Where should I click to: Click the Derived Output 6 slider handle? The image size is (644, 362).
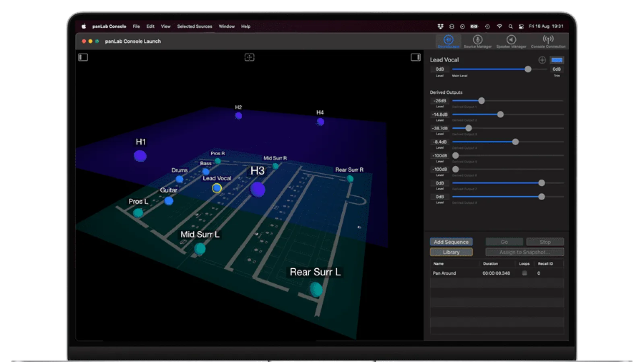(456, 169)
